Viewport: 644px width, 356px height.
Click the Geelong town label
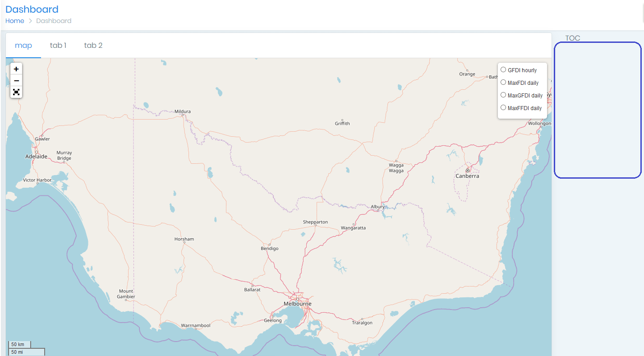pyautogui.click(x=273, y=320)
